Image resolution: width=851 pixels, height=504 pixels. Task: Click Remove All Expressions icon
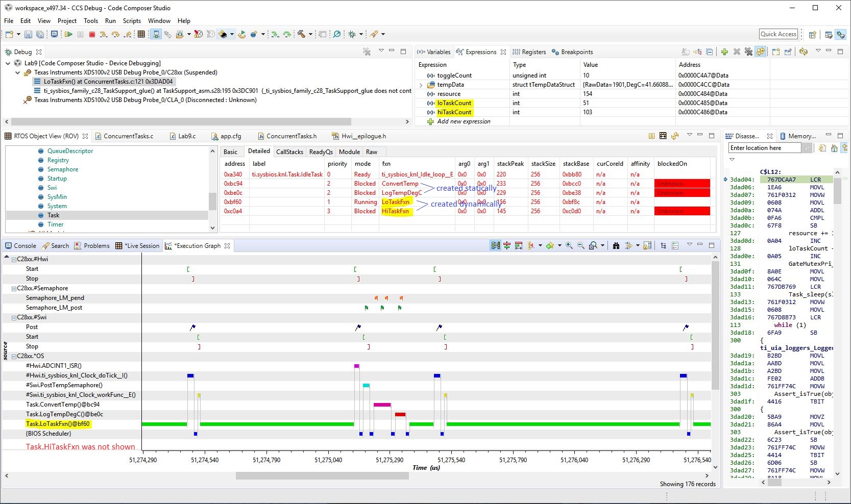pyautogui.click(x=748, y=52)
